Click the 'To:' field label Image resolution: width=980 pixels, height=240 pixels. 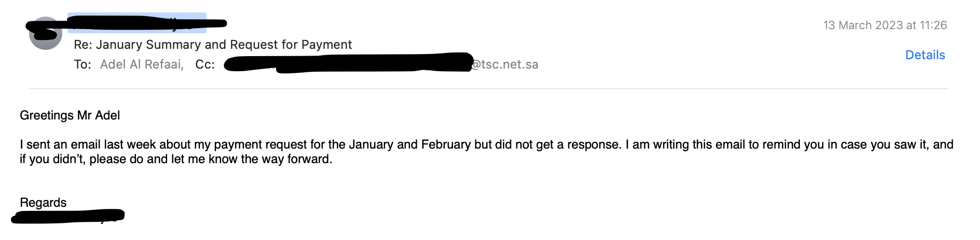(x=83, y=64)
